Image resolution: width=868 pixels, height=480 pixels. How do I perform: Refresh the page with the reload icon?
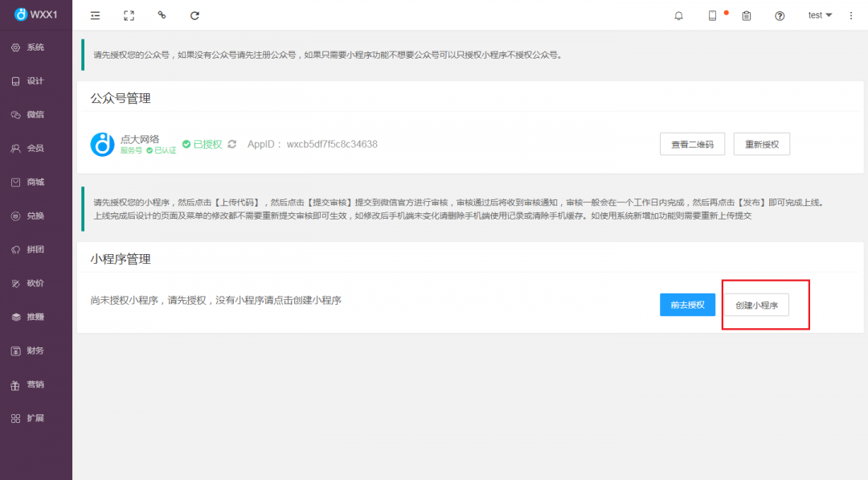194,14
